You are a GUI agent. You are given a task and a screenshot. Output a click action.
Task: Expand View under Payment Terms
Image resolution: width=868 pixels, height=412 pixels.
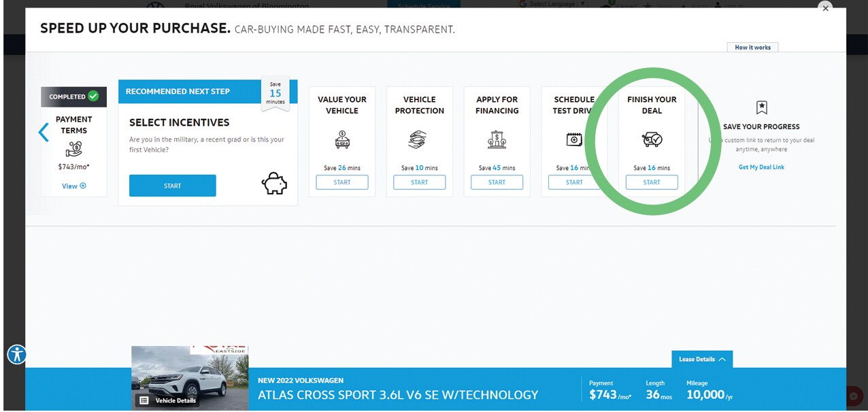pos(73,186)
